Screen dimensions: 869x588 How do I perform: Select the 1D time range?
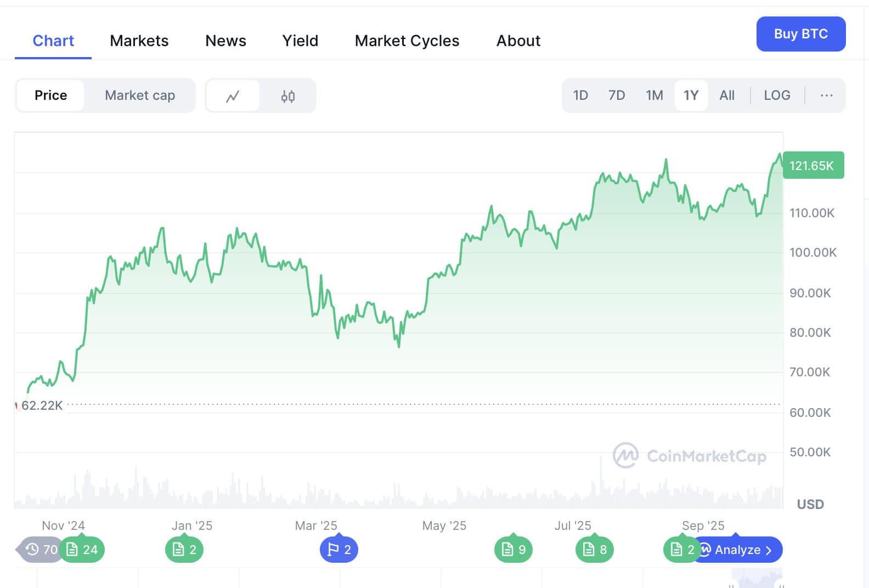[580, 95]
